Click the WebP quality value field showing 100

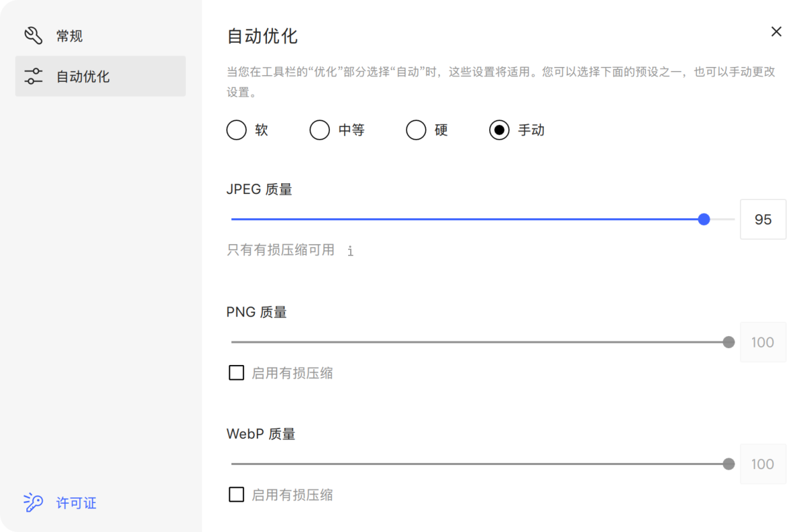click(763, 464)
